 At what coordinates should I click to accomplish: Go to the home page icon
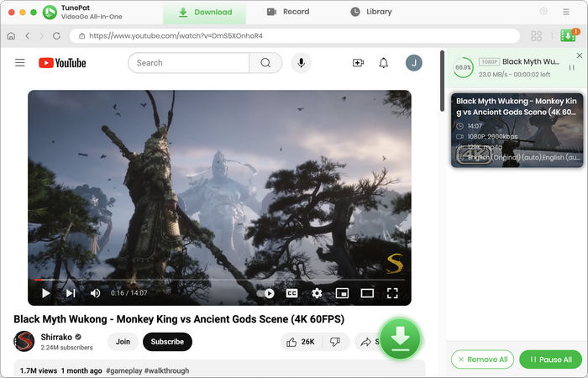[11, 36]
